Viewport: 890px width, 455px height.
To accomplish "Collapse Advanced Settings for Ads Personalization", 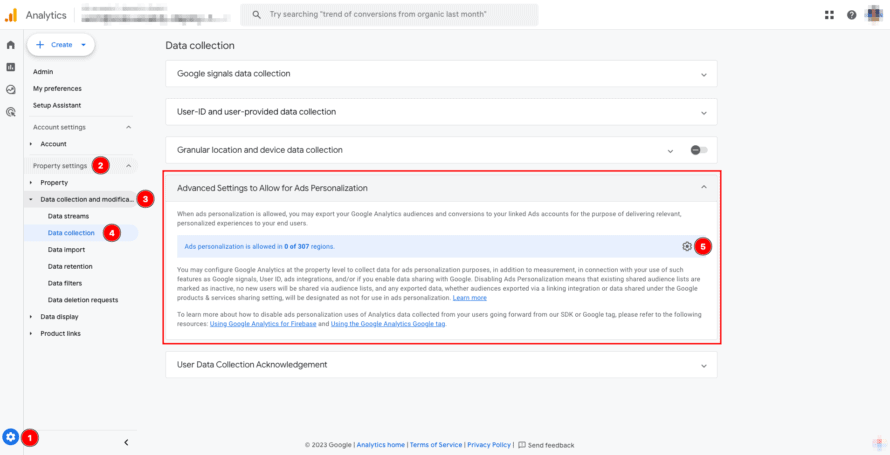I will click(x=704, y=187).
